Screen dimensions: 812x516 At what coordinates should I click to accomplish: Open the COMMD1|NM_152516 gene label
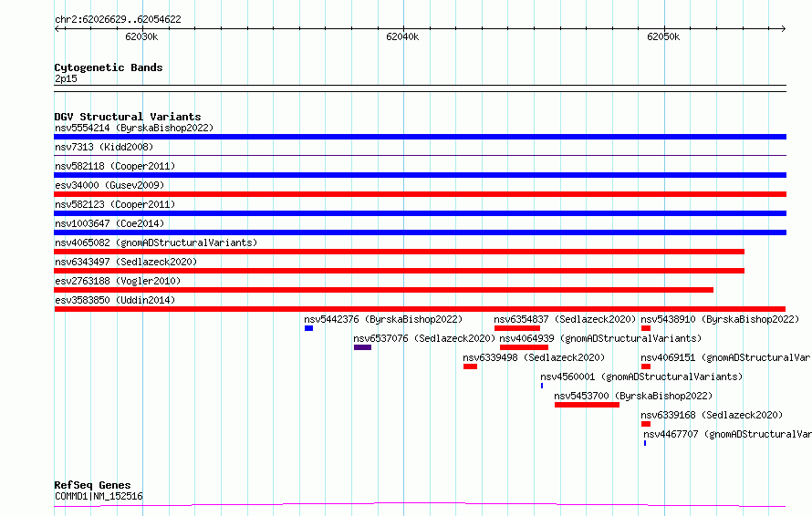pos(99,496)
